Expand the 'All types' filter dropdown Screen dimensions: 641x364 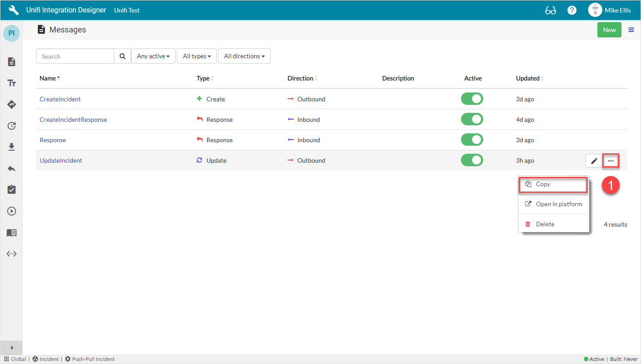197,56
